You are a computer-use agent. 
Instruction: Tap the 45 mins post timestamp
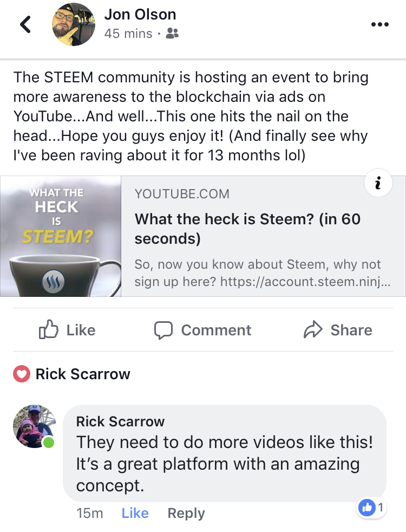[x=128, y=34]
